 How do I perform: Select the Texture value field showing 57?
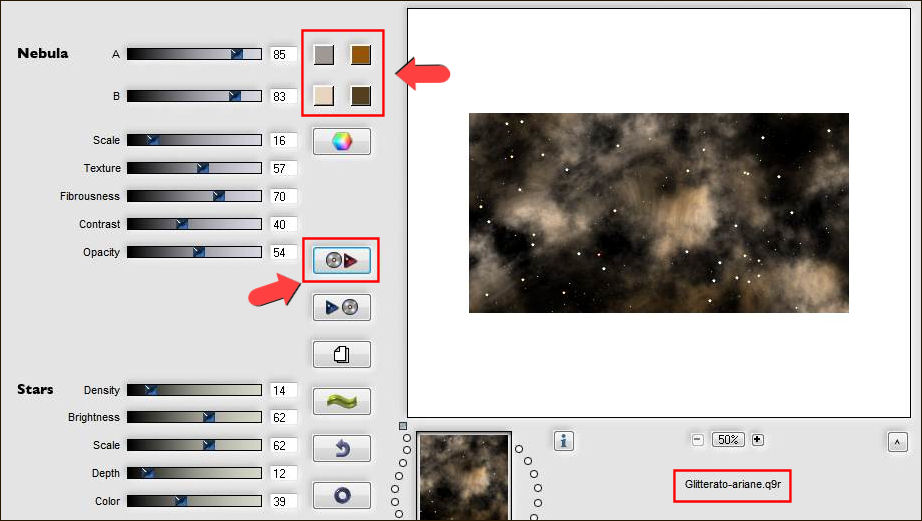pyautogui.click(x=279, y=169)
